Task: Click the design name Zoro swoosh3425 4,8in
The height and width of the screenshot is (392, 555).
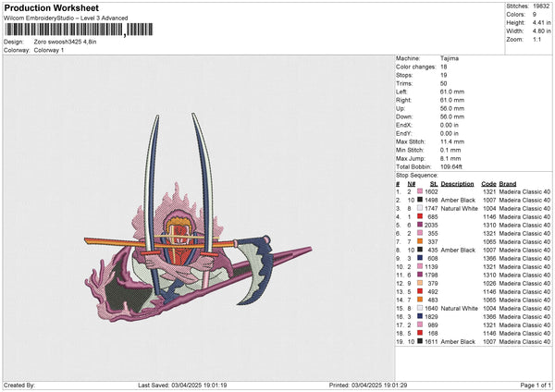Action: [65, 42]
